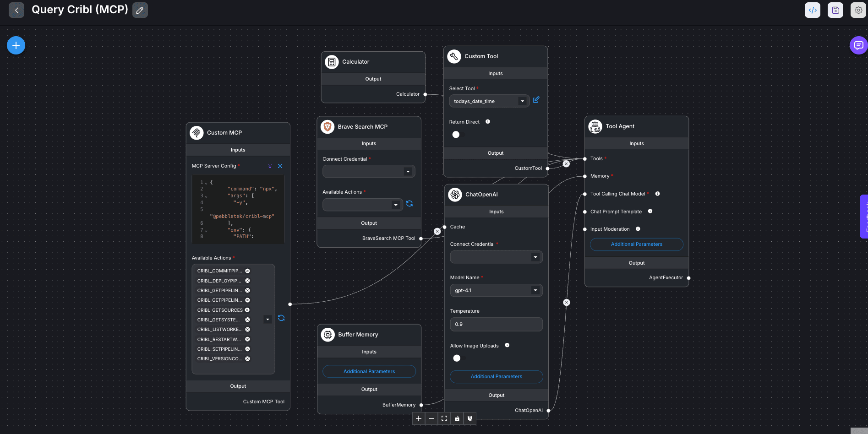868x434 pixels.
Task: Refresh Available Actions on Custom MCP
Action: [x=281, y=318]
